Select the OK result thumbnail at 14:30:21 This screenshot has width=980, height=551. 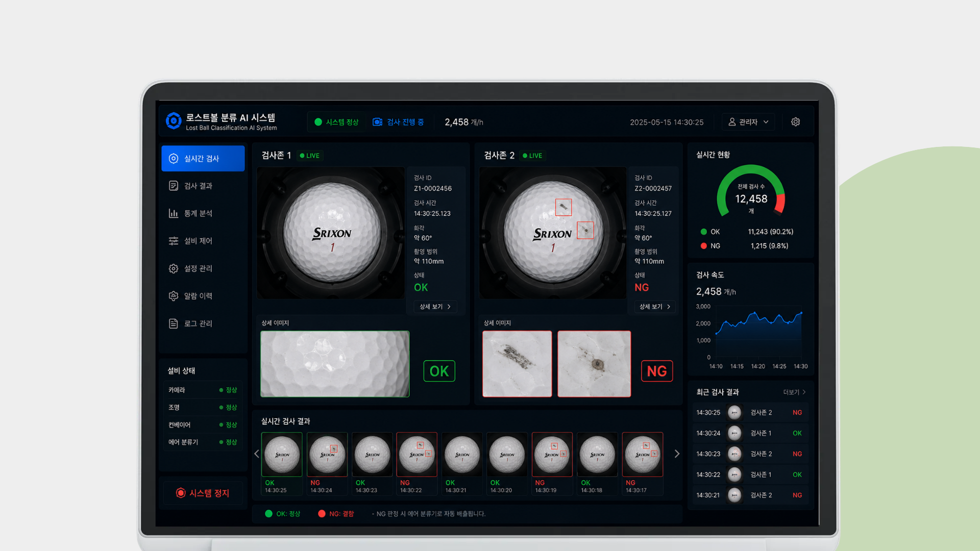(x=462, y=463)
